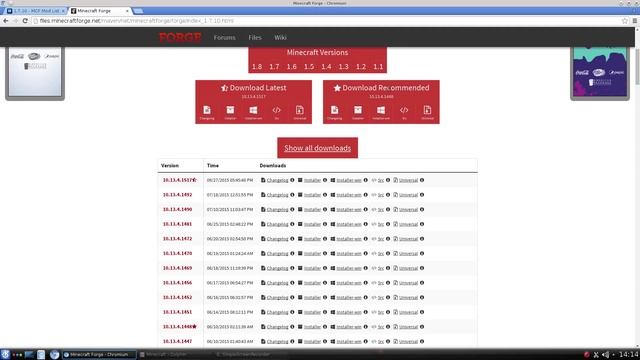Click info icon after Changelog in 10.13.4.1517 row

[292, 180]
